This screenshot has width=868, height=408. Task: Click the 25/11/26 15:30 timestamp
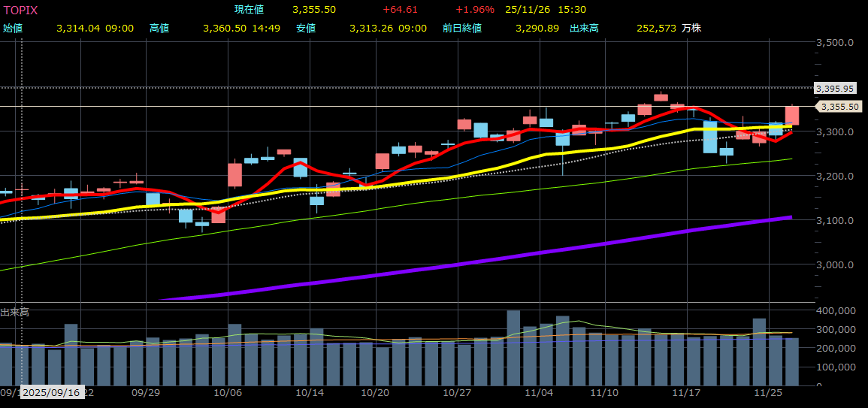[546, 10]
